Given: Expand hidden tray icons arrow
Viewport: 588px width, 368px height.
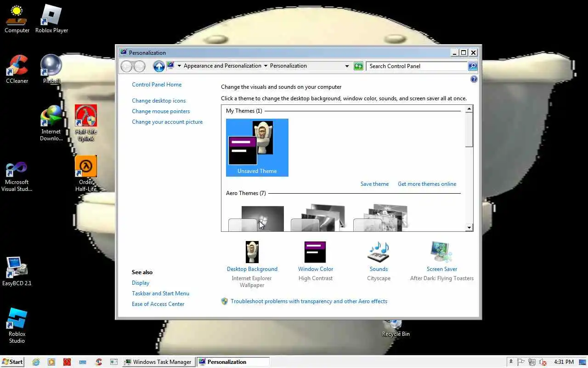Looking at the screenshot, I should click(x=511, y=362).
